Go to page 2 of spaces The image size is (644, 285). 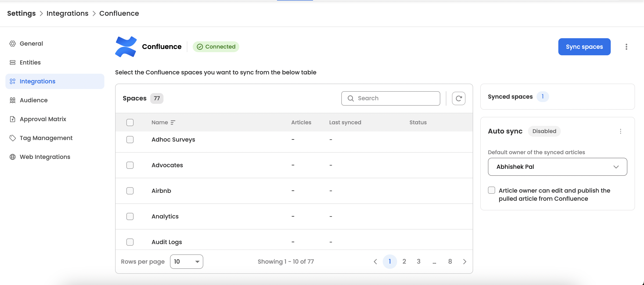coord(404,261)
